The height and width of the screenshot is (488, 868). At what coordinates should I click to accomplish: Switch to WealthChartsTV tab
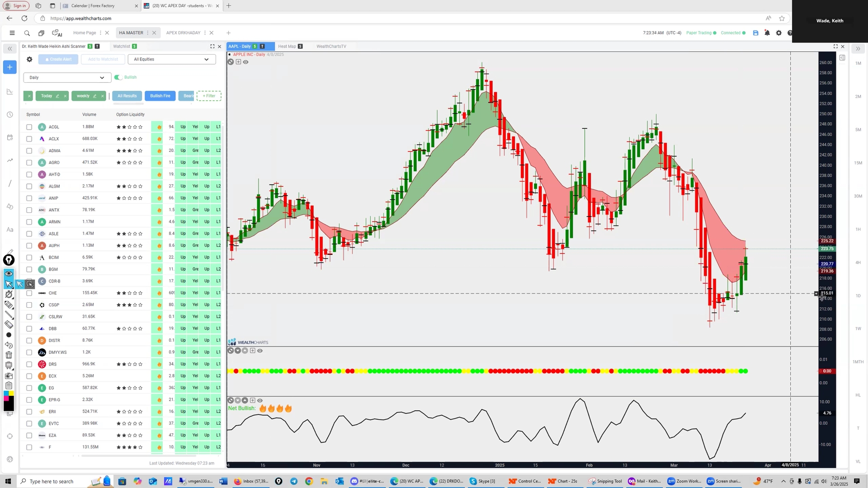coord(331,47)
